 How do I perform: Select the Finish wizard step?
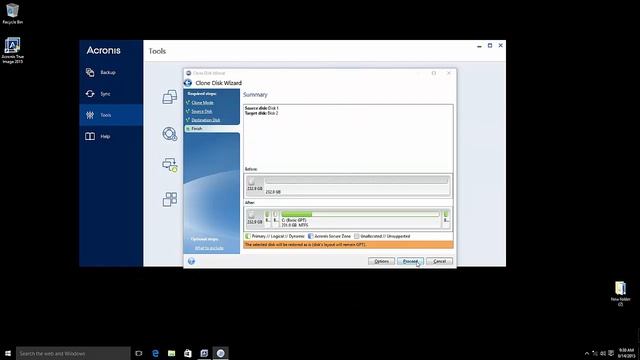point(212,129)
